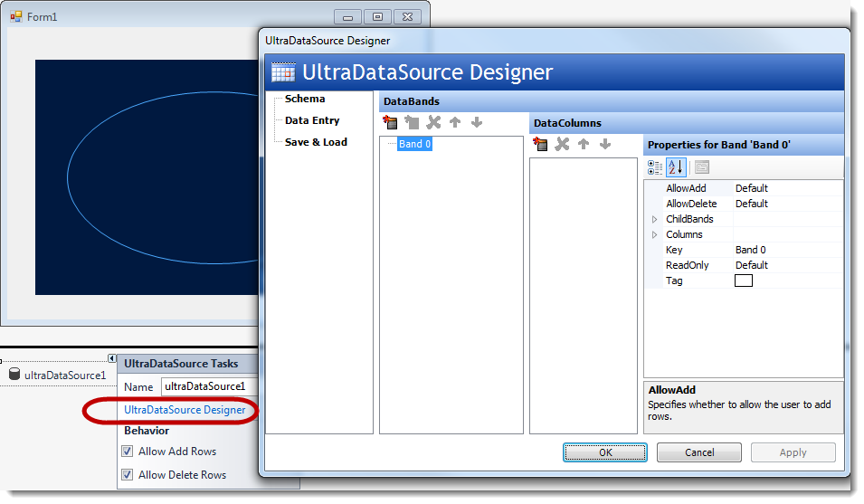
Task: Switch to the Data Entry page
Action: click(x=312, y=120)
